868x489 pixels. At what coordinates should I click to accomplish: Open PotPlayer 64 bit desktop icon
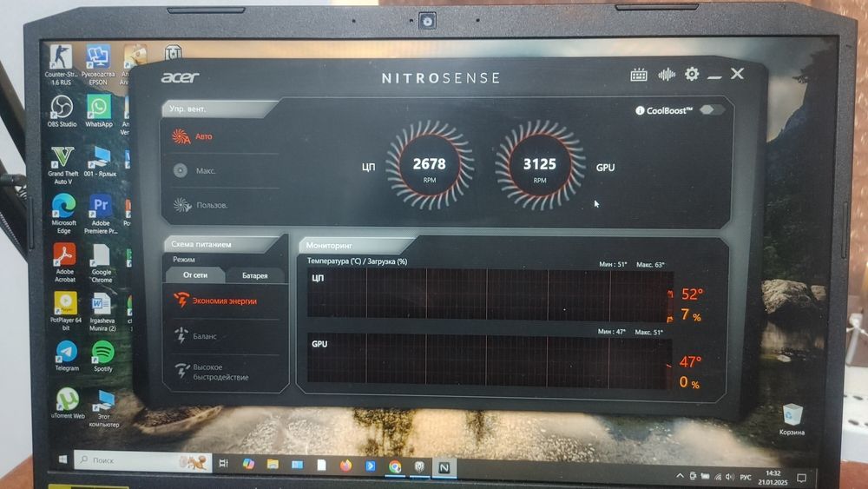point(65,311)
